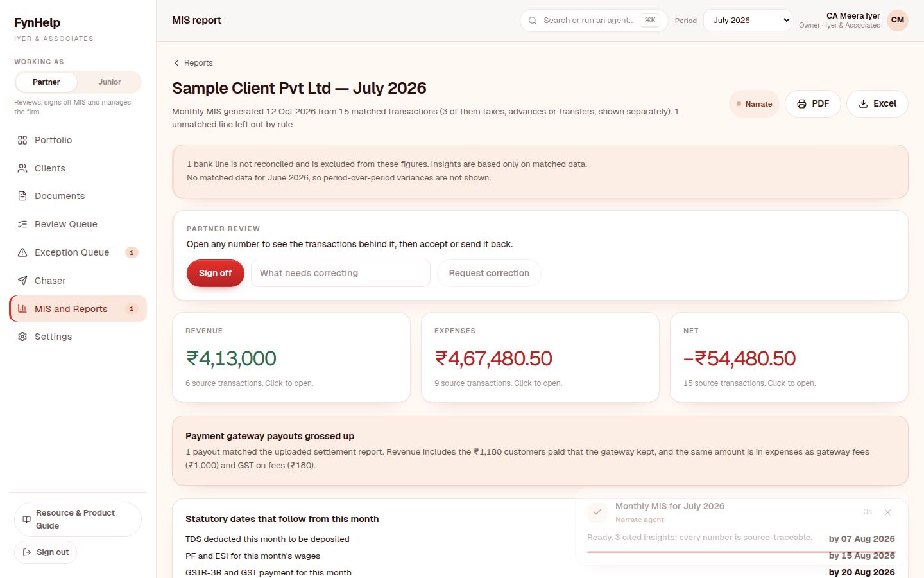The width and height of the screenshot is (924, 578).
Task: Click the Chaser paper-plane icon
Action: click(22, 281)
